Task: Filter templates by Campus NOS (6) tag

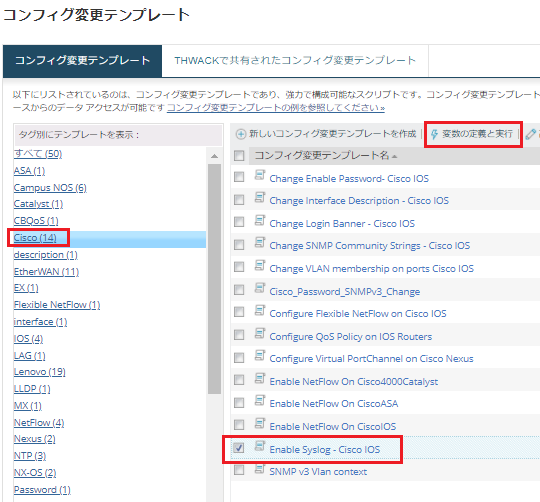Action: 50,188
